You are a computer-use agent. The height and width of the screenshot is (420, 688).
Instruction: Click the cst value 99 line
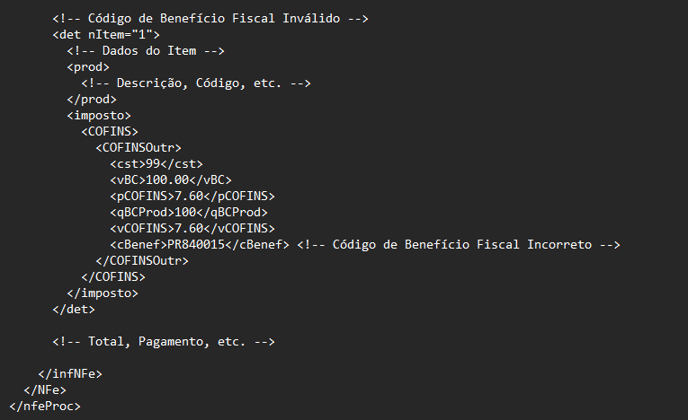pos(157,164)
